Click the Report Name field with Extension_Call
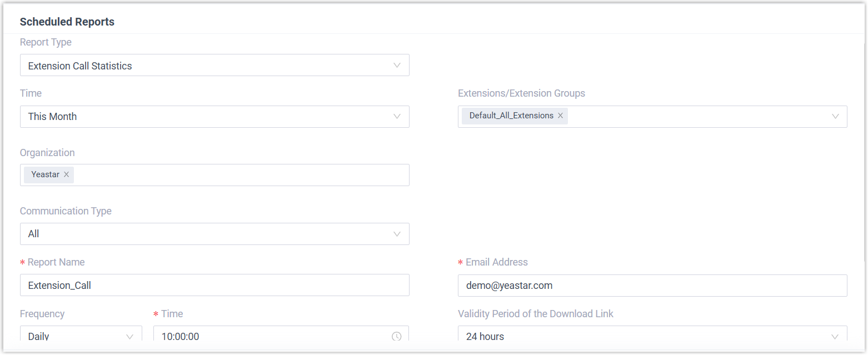This screenshot has height=355, width=868. [x=214, y=286]
